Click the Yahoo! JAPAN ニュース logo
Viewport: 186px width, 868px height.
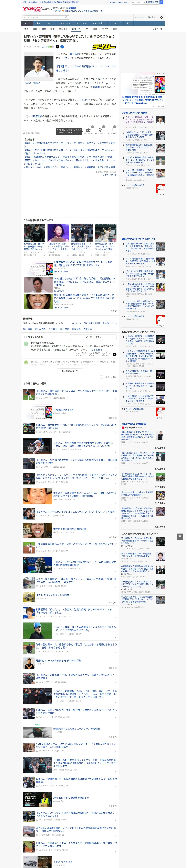tap(37, 9)
